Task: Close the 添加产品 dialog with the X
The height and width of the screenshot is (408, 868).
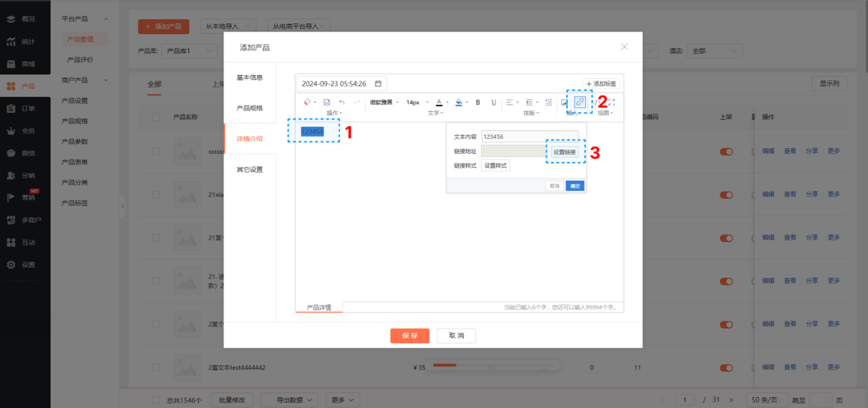Action: (624, 47)
